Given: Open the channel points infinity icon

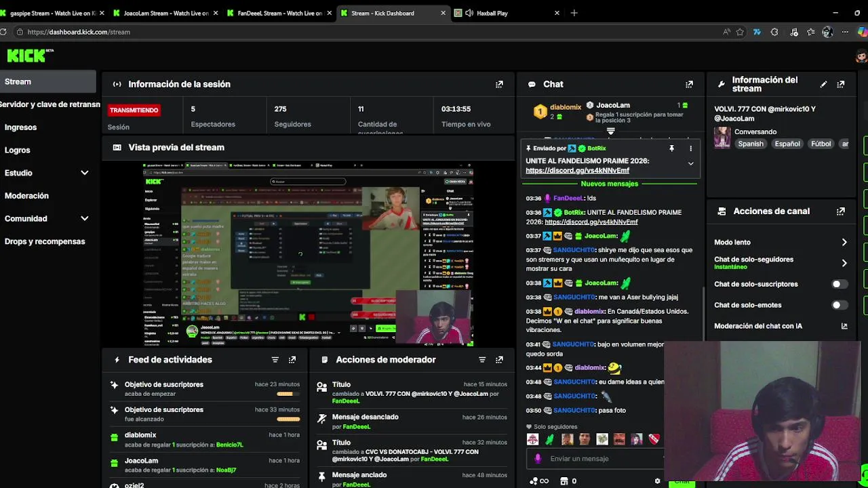Looking at the screenshot, I should coord(539,481).
